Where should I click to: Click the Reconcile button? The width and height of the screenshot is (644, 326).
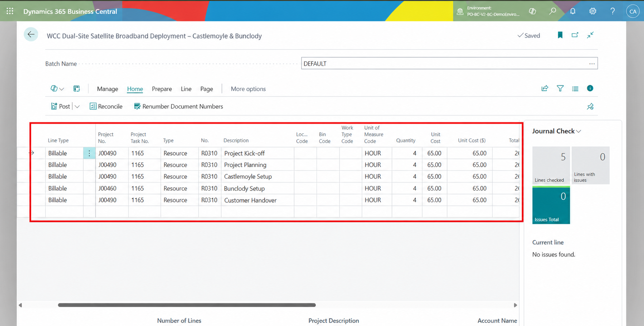(106, 106)
